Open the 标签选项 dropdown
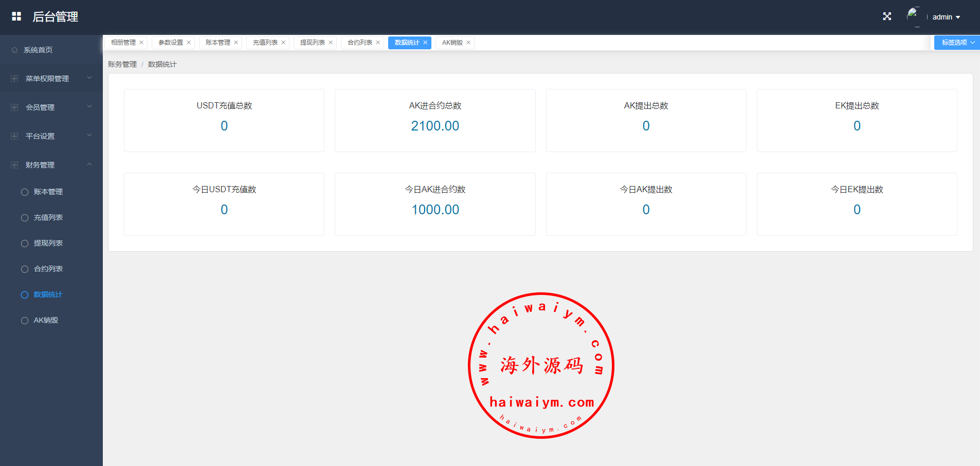Image resolution: width=980 pixels, height=466 pixels. pos(957,43)
